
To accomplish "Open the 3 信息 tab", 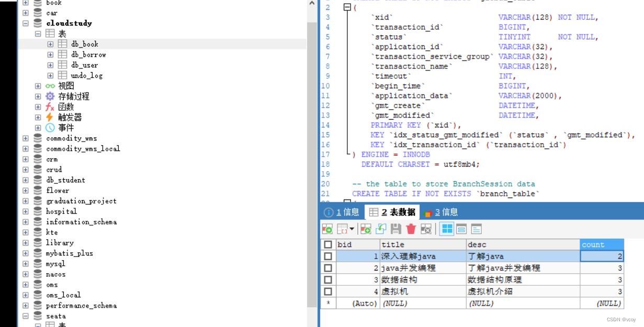I will point(441,212).
